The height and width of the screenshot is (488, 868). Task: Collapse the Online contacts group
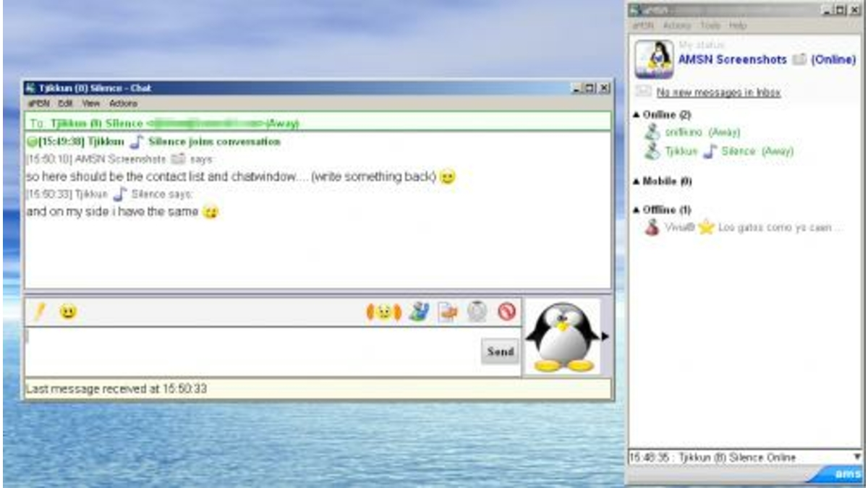636,115
